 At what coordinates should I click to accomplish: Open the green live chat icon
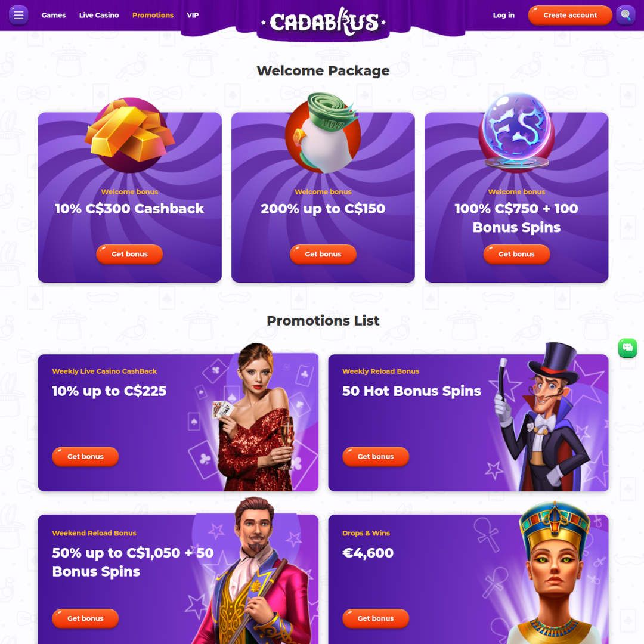click(x=627, y=348)
